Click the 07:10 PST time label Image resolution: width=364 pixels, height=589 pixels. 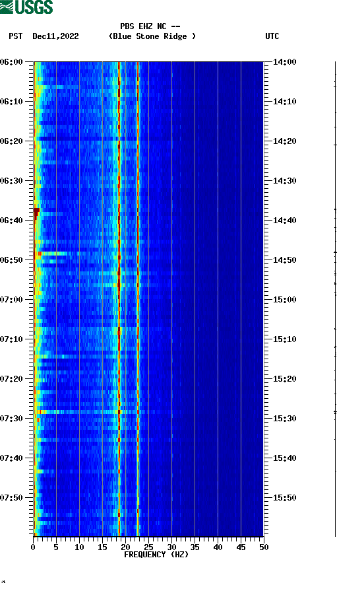pyautogui.click(x=11, y=339)
